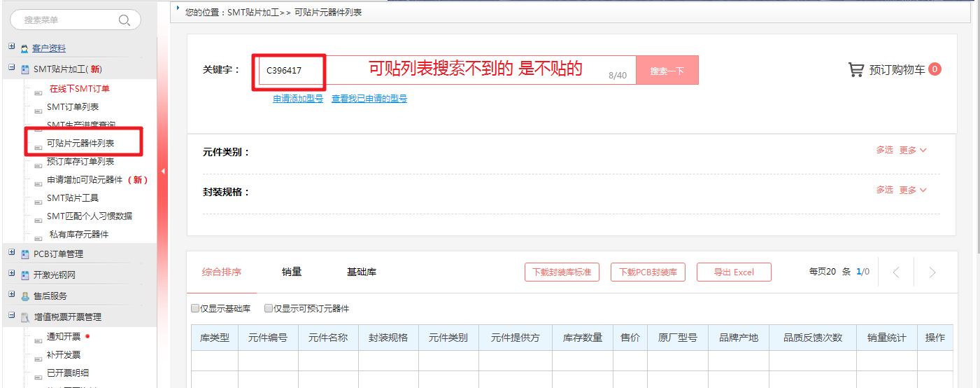The image size is (980, 388).
Task: Enable 仅显示可预订元器件 checkbox
Action: point(268,309)
